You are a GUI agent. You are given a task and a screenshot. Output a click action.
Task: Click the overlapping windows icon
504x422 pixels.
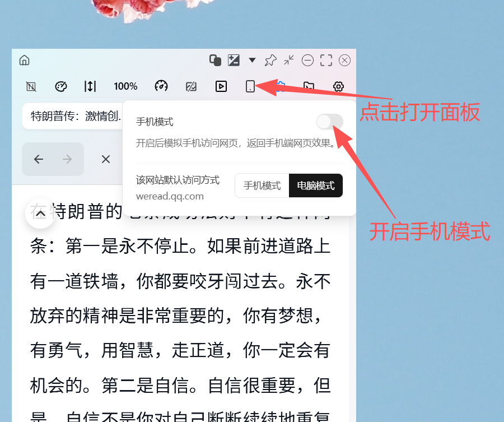[215, 60]
